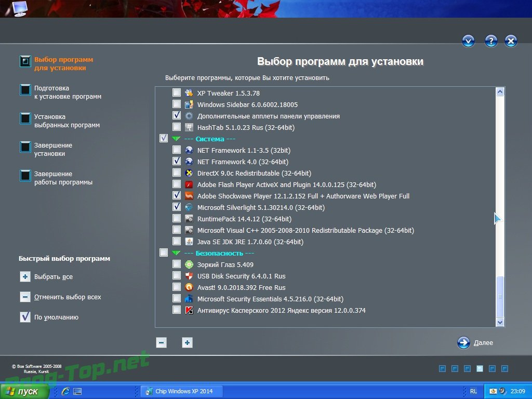The image size is (532, 399).
Task: Click the NET Framework 1.1-3.5 icon
Action: 189,150
